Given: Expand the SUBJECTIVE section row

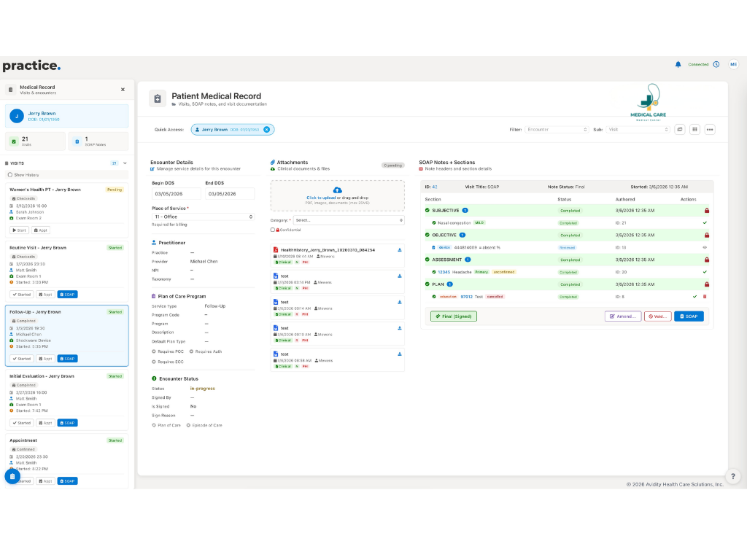Looking at the screenshot, I should (x=567, y=211).
